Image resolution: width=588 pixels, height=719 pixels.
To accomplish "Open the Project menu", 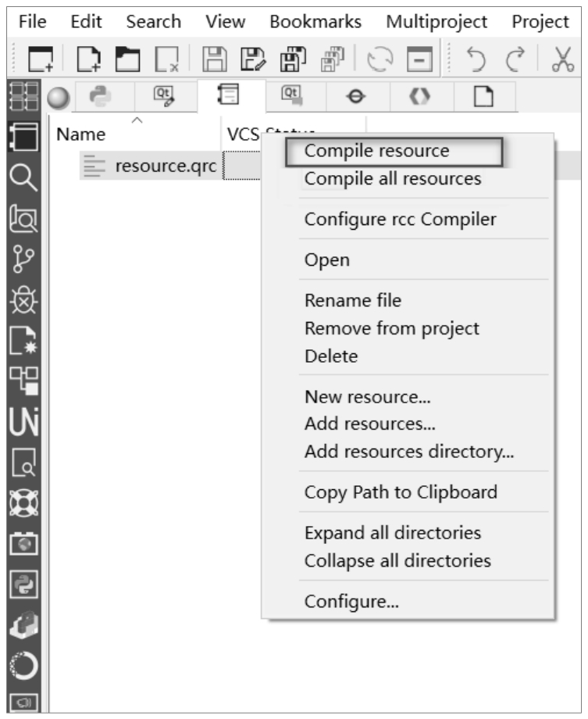I will click(540, 22).
